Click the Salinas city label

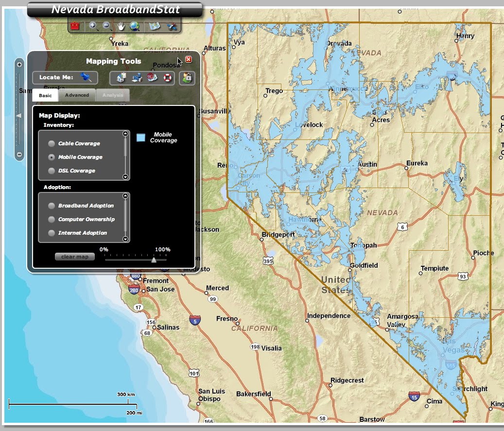tap(168, 327)
